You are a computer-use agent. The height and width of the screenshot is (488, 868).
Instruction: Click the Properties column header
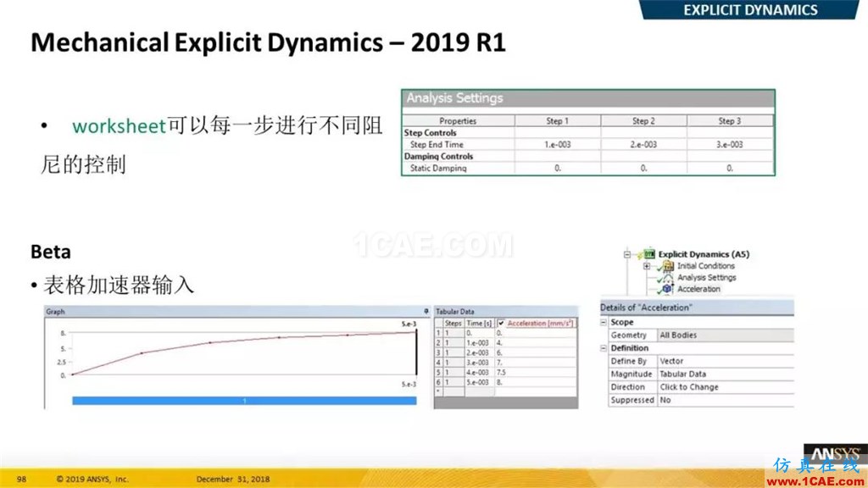click(x=458, y=120)
